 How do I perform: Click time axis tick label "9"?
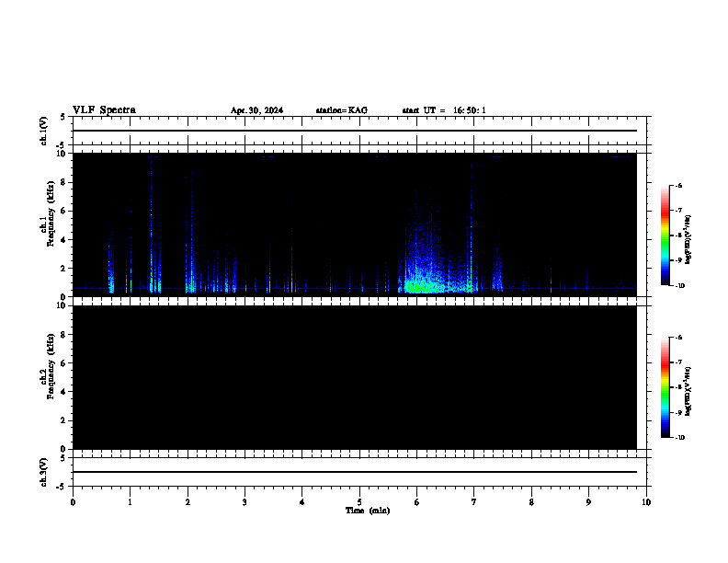(588, 502)
